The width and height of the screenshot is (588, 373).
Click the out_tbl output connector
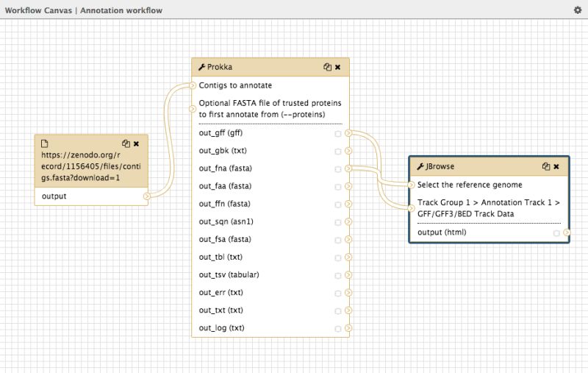pos(348,257)
